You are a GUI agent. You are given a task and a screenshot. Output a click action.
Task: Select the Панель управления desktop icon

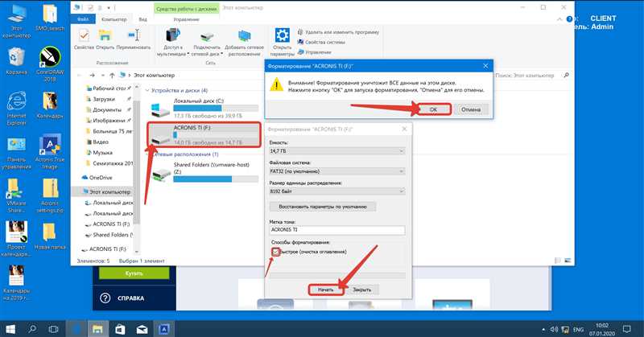point(16,153)
